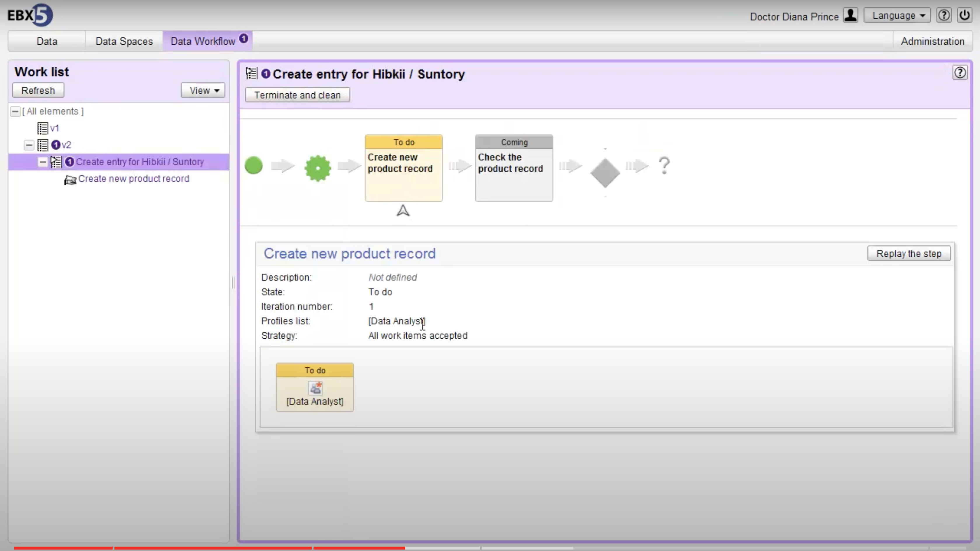The height and width of the screenshot is (551, 980).
Task: Click the EBX5 logo
Action: point(30,15)
